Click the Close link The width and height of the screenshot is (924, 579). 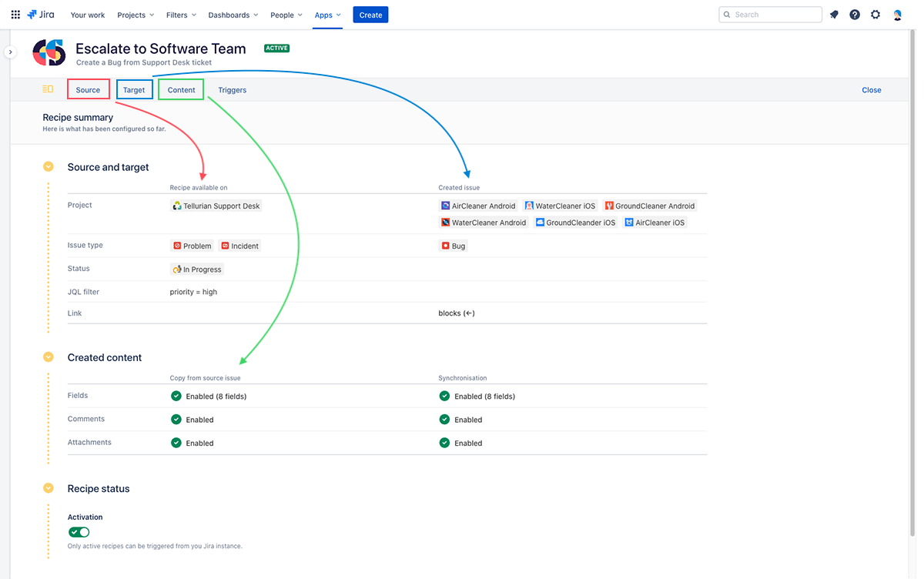pyautogui.click(x=871, y=90)
